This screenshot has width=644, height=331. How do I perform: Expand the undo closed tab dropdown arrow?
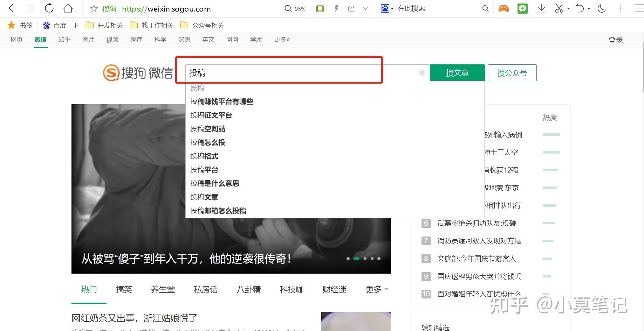pyautogui.click(x=589, y=8)
